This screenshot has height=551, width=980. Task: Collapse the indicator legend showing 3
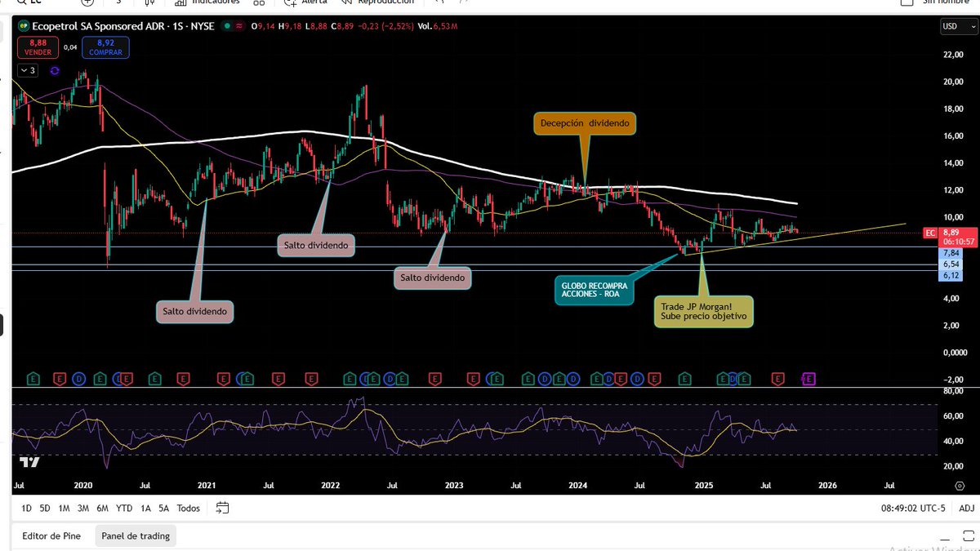(29, 71)
